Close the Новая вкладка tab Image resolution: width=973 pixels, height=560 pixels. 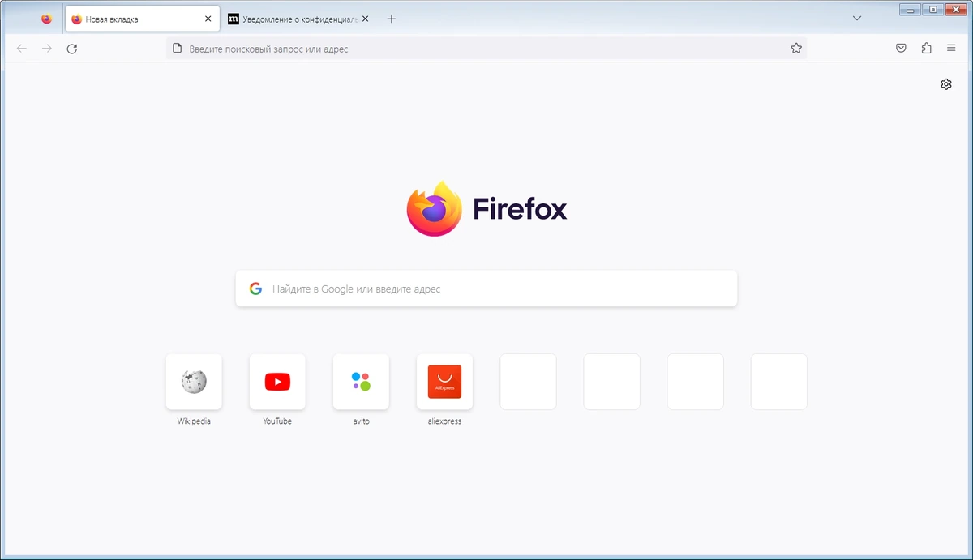coord(208,19)
